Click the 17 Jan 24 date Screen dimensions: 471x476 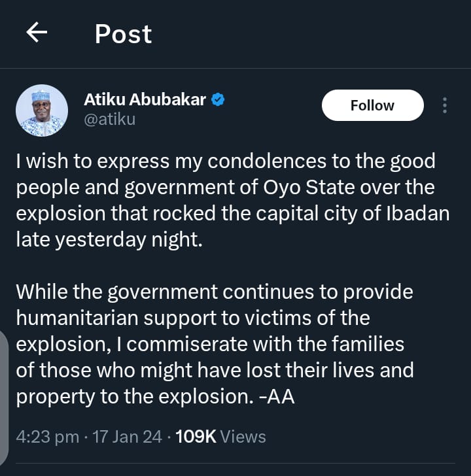tap(128, 436)
